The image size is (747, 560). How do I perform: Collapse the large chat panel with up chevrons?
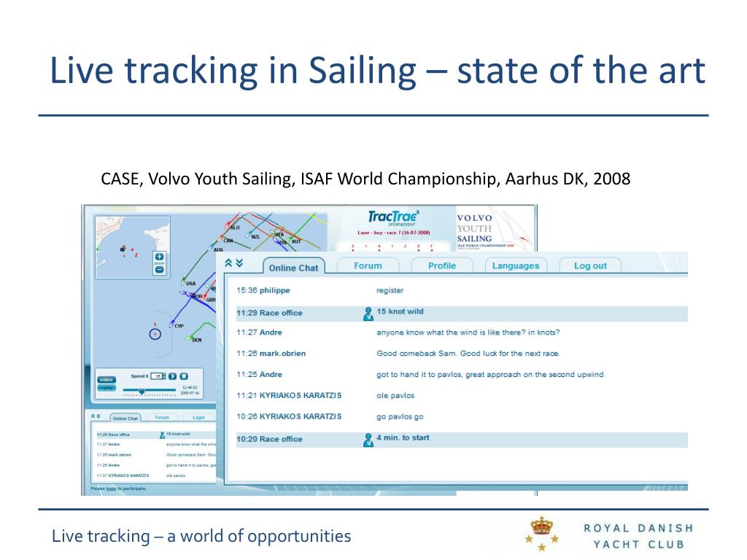tap(228, 262)
